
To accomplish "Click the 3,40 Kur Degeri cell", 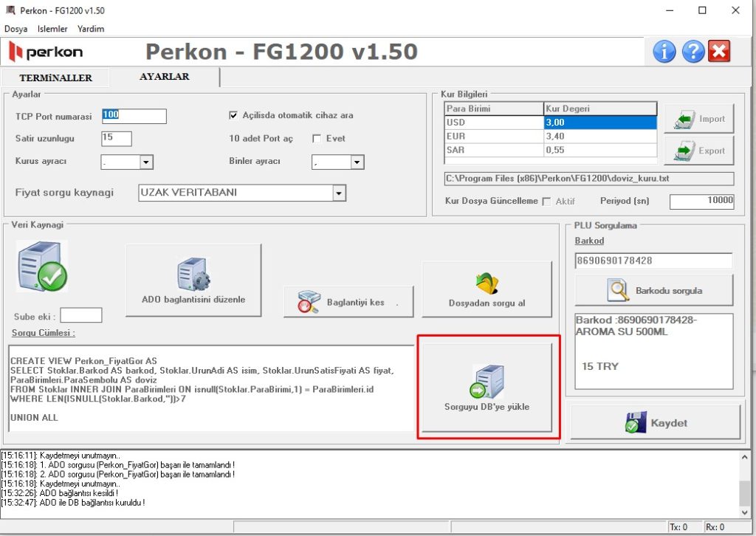I will [x=600, y=137].
